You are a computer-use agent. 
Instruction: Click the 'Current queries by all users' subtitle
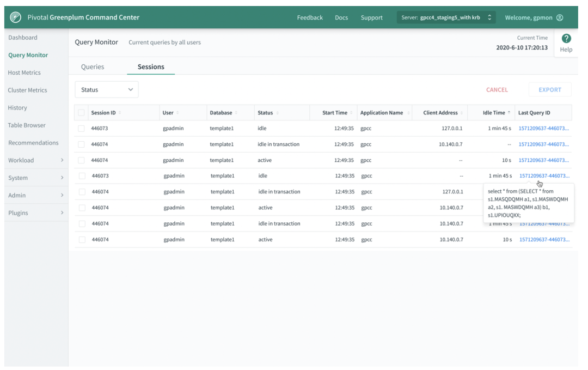(x=164, y=43)
